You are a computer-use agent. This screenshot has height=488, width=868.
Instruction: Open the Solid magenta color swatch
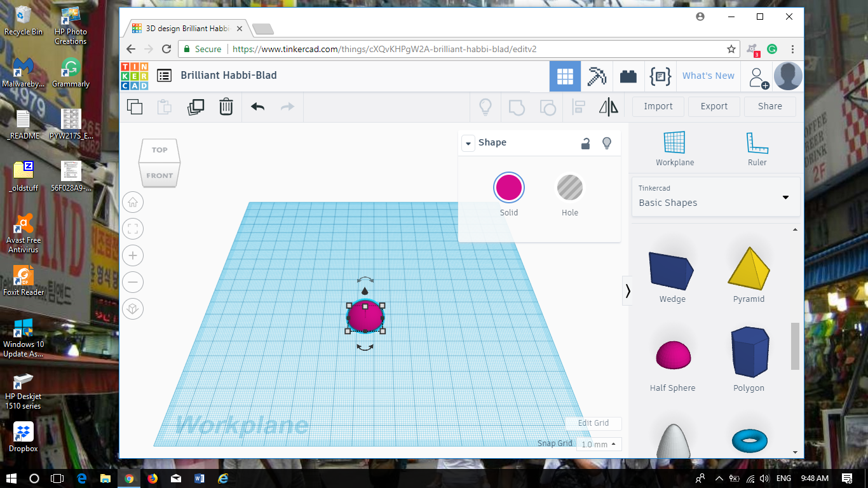coord(509,187)
